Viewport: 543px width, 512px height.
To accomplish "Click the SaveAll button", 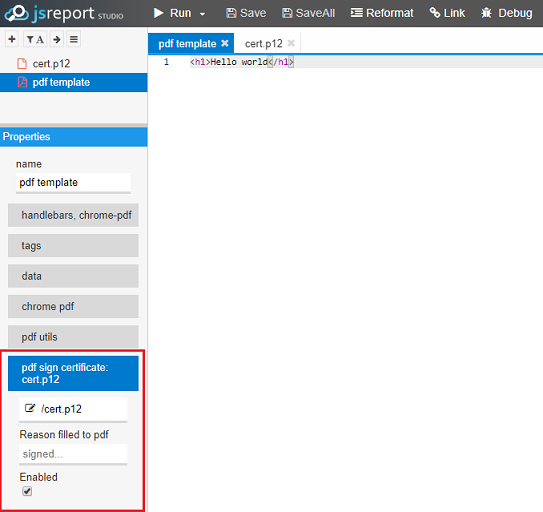I will coord(308,13).
